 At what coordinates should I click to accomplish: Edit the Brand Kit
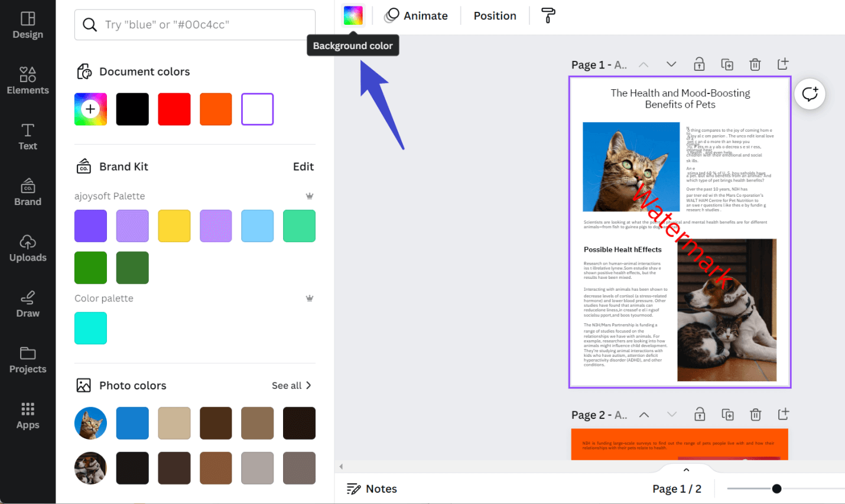pos(303,167)
